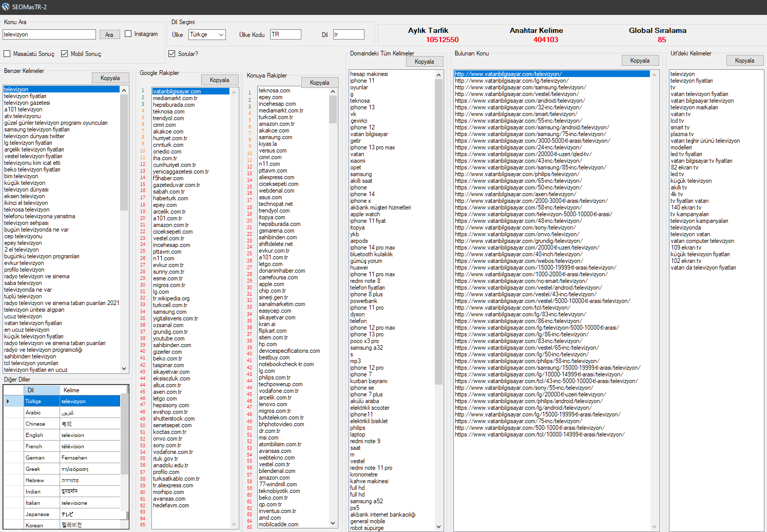Pick 'kahve makinesi' in domain keywords
This screenshot has width=767, height=532.
point(369,481)
